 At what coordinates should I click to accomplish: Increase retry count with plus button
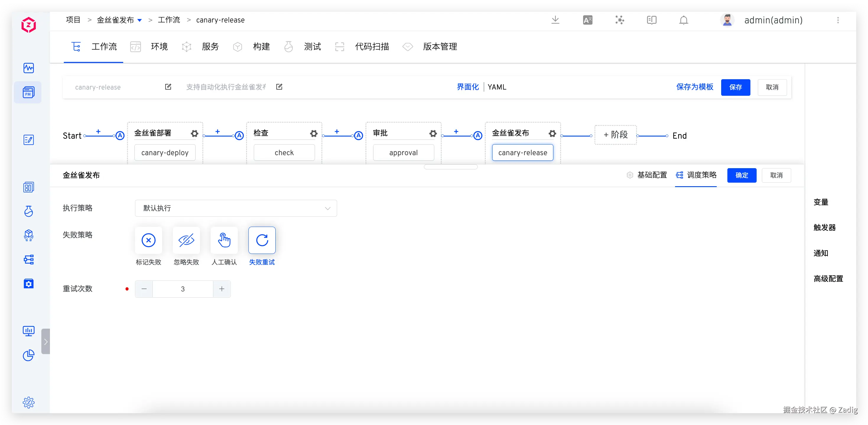[x=222, y=289]
